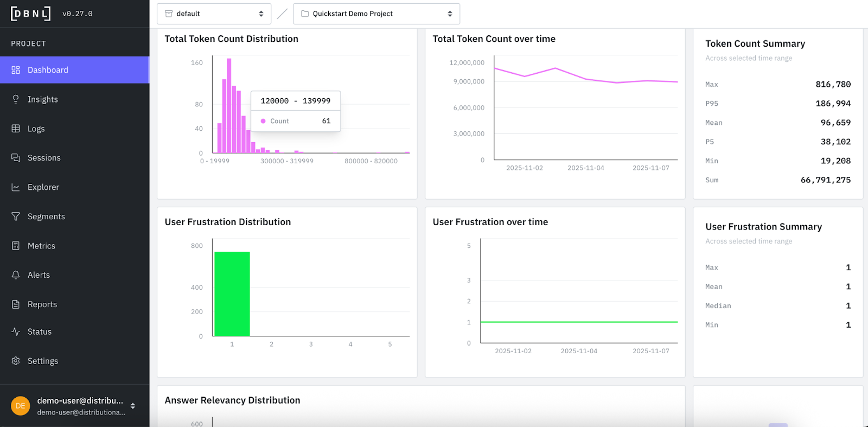This screenshot has height=427, width=868.
Task: Click the User Frustration over time title
Action: pyautogui.click(x=490, y=222)
